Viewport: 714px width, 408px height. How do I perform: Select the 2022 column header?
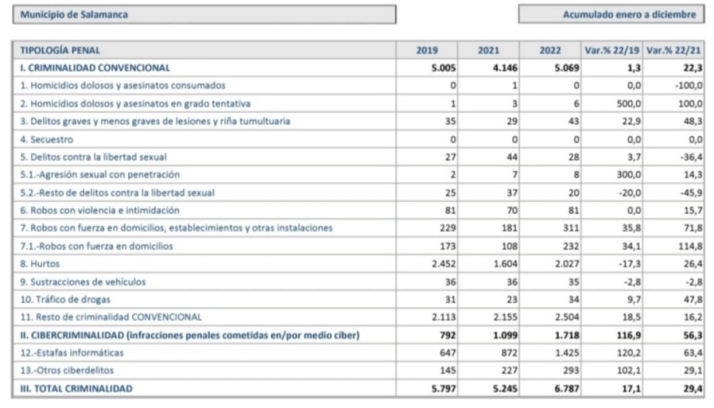(550, 50)
